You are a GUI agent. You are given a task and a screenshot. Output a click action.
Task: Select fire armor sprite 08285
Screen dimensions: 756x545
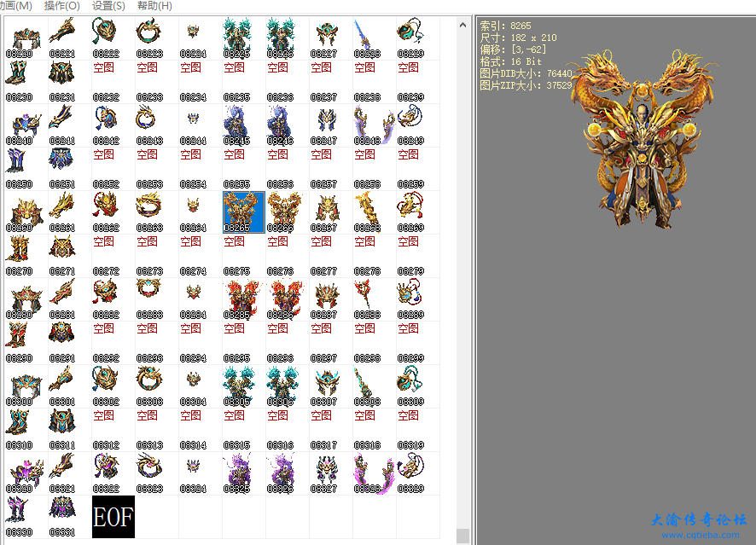(243, 299)
